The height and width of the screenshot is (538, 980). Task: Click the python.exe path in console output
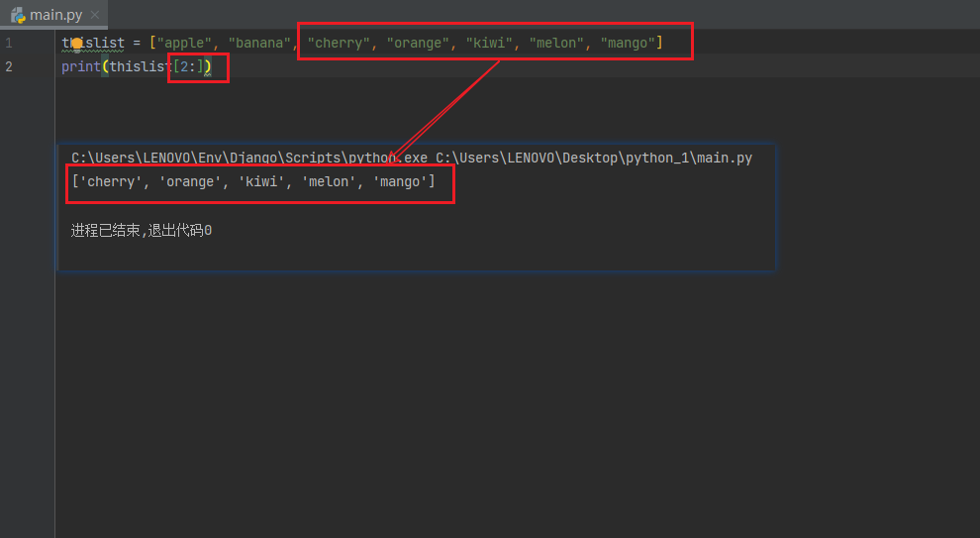coord(249,158)
